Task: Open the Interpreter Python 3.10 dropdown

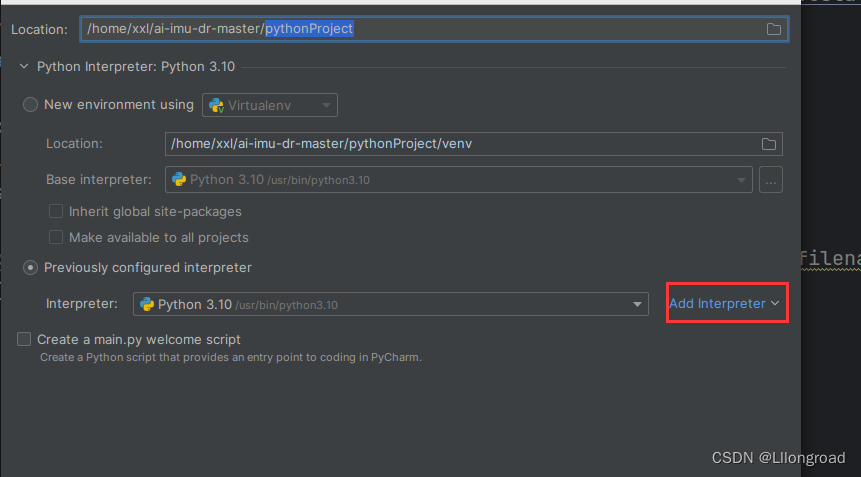Action: click(390, 304)
